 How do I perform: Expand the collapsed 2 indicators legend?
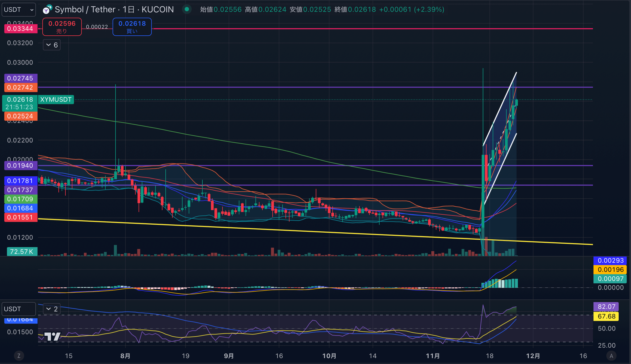pyautogui.click(x=52, y=309)
